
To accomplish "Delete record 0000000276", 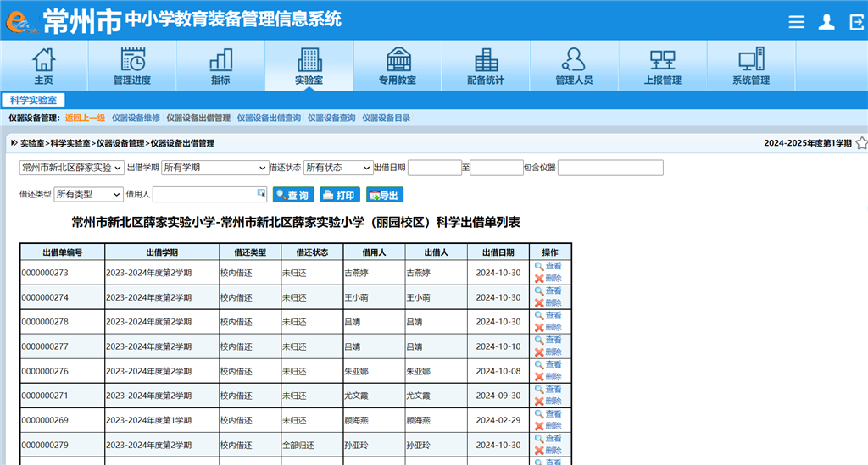I will point(548,377).
